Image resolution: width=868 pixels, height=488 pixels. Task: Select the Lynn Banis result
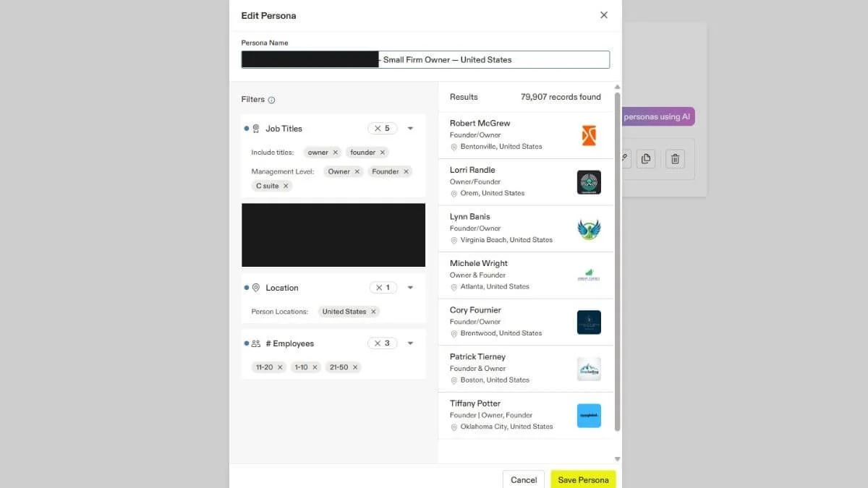point(526,228)
